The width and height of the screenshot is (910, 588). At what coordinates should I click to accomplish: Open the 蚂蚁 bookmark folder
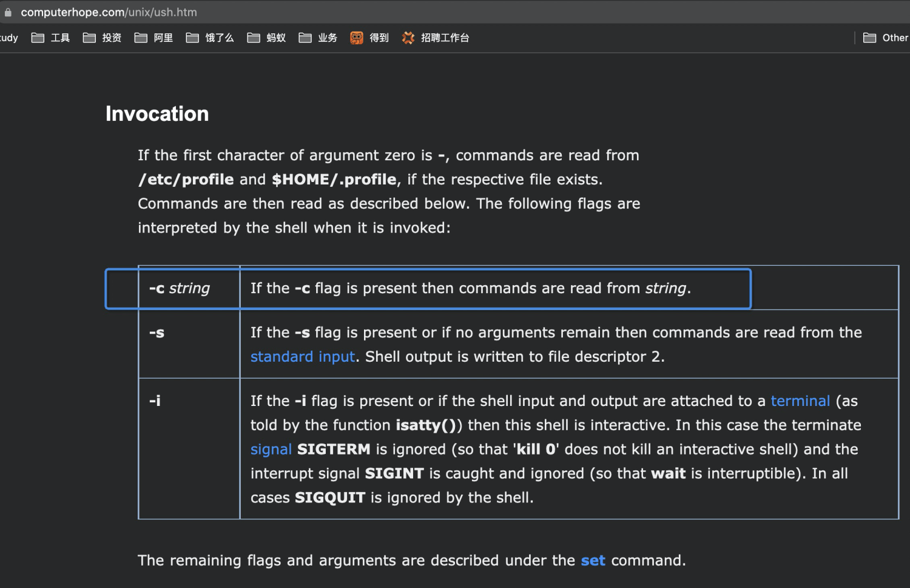tap(267, 38)
